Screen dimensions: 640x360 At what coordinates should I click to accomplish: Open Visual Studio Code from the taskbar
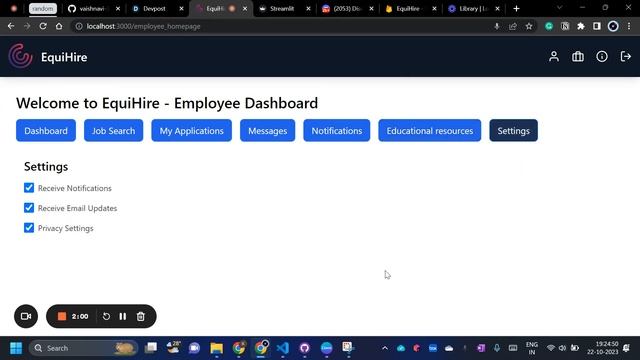click(x=283, y=348)
